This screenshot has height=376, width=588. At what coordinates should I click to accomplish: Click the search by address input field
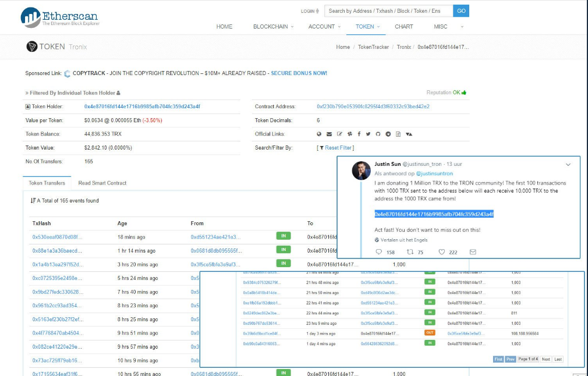[388, 11]
